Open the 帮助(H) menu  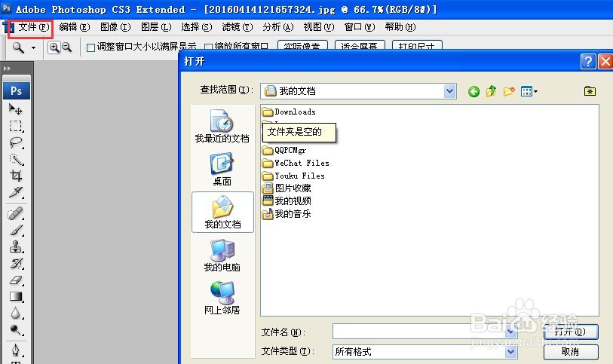(400, 27)
